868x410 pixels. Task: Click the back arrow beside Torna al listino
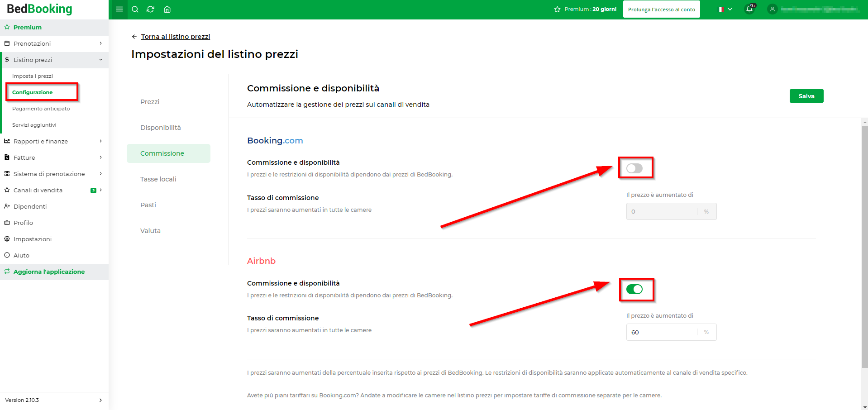coord(134,37)
